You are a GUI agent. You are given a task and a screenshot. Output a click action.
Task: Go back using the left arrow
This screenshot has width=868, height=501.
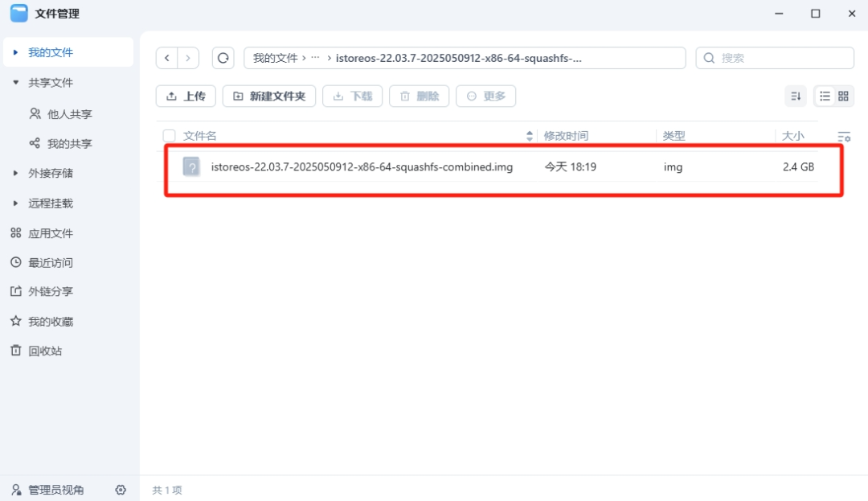167,58
